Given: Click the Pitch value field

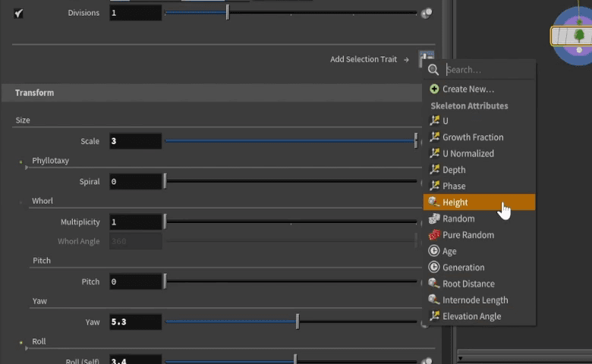Looking at the screenshot, I should (136, 281).
